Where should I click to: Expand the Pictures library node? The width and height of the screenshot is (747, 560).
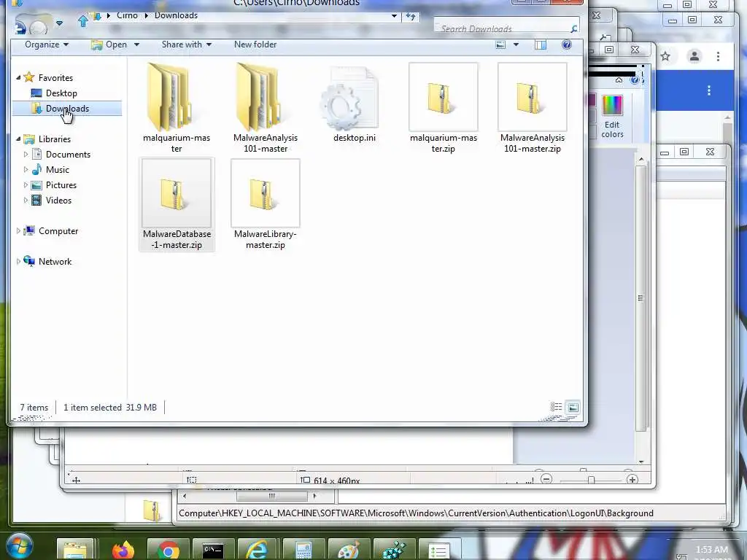click(26, 184)
